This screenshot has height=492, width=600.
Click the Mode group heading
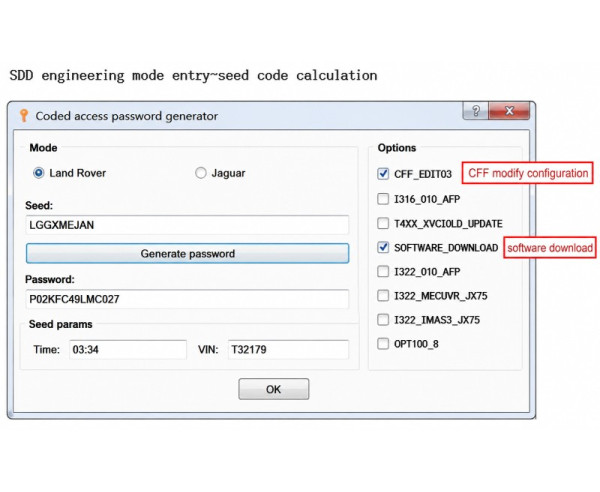(43, 148)
